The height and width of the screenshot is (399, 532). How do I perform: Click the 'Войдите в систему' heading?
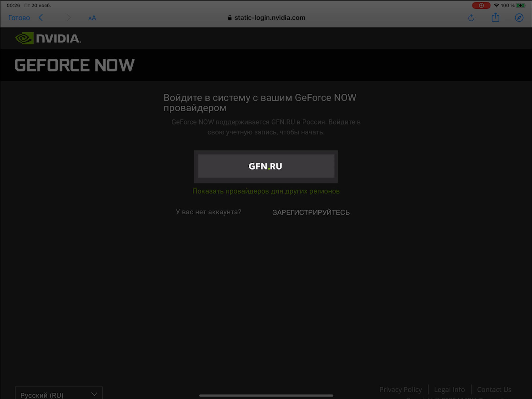tap(260, 103)
